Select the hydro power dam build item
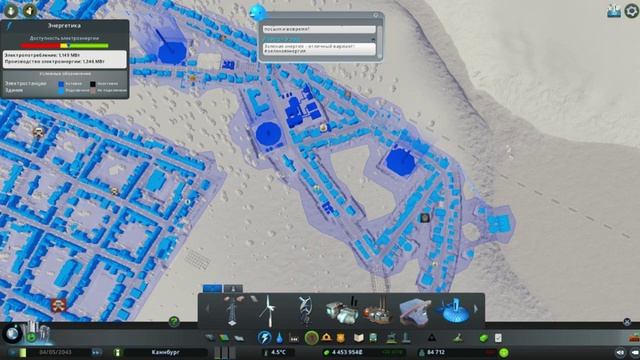 click(x=414, y=312)
